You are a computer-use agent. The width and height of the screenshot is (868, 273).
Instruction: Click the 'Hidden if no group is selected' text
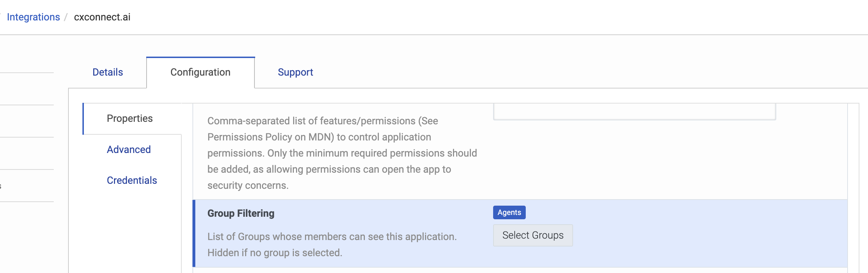275,253
